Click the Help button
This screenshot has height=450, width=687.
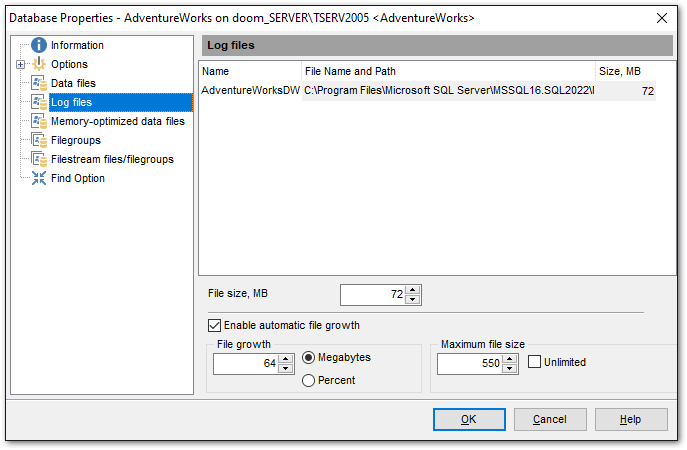coord(631,419)
